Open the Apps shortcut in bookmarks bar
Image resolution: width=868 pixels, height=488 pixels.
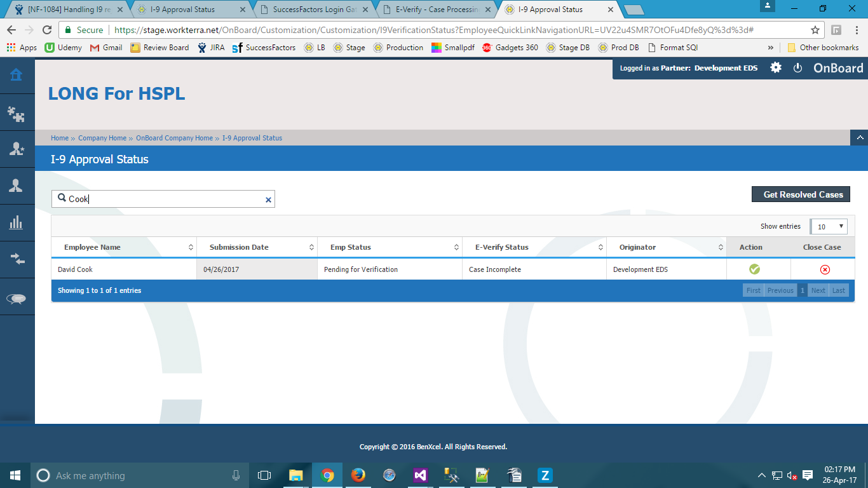pos(22,48)
